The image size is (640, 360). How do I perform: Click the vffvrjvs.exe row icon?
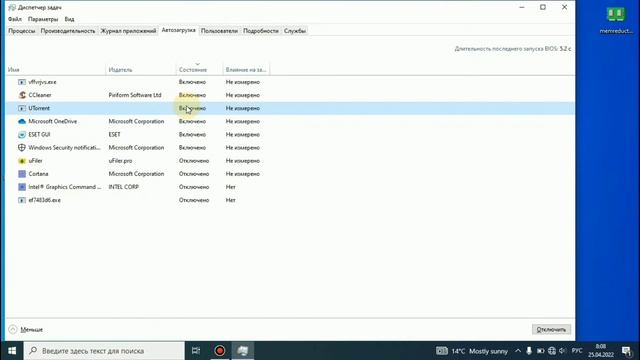pos(22,82)
